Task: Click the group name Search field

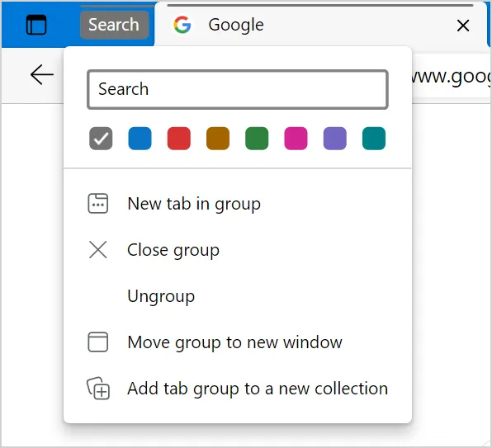Action: click(x=238, y=89)
